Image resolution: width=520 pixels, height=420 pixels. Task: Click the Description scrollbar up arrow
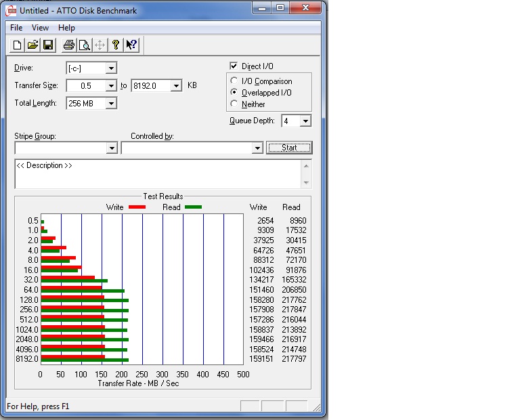coord(306,166)
